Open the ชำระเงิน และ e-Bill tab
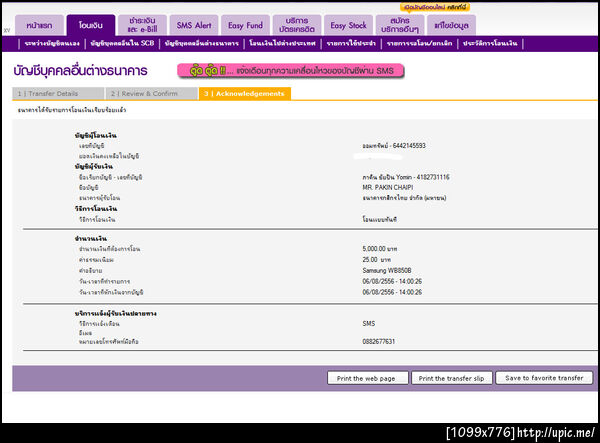The width and height of the screenshot is (600, 443). click(x=142, y=25)
